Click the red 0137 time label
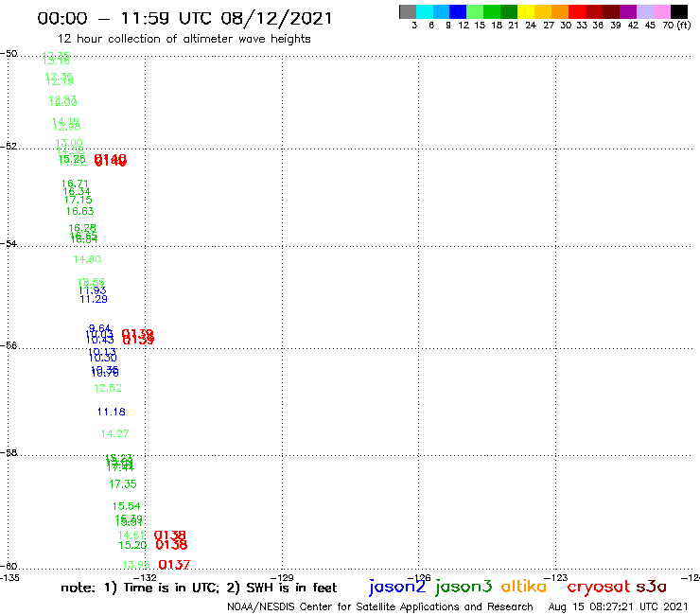 pyautogui.click(x=174, y=565)
